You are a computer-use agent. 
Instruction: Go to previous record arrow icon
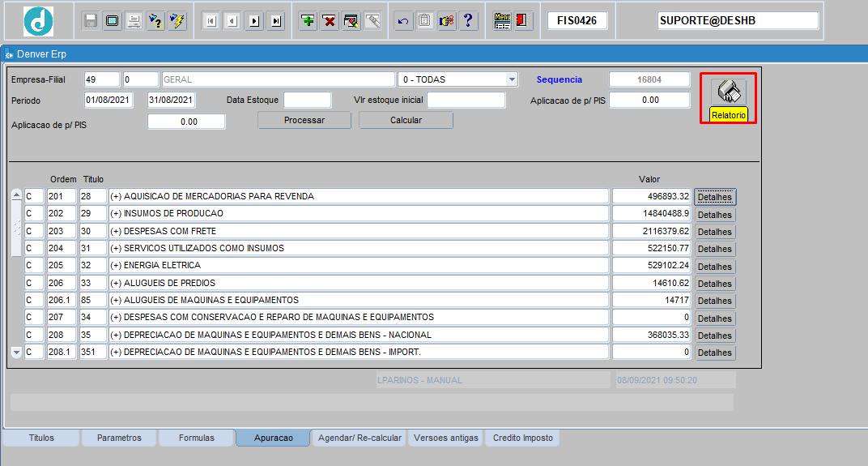[x=232, y=21]
